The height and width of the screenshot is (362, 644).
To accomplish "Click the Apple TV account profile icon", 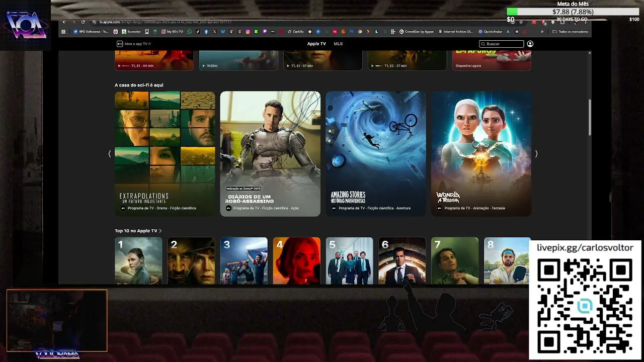I will 530,44.
